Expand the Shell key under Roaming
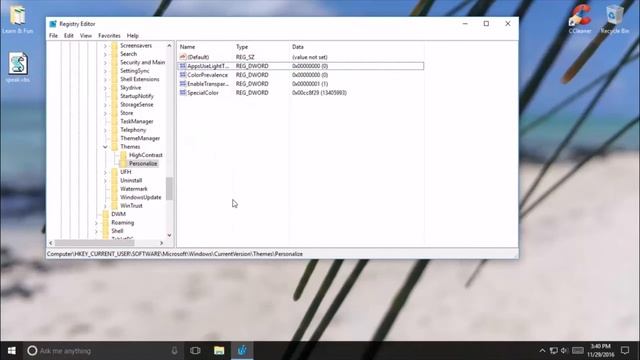This screenshot has width=640, height=360. point(97,231)
